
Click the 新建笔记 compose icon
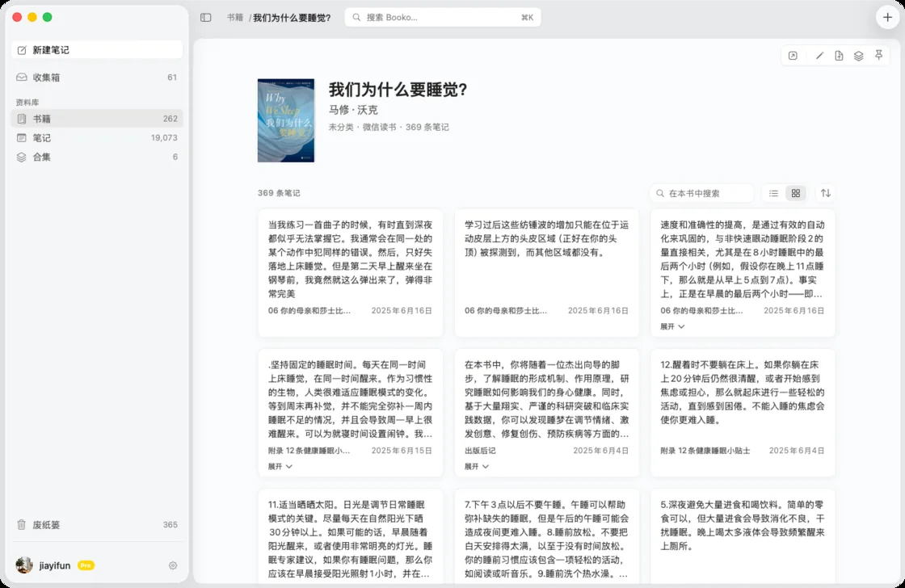tap(22, 50)
